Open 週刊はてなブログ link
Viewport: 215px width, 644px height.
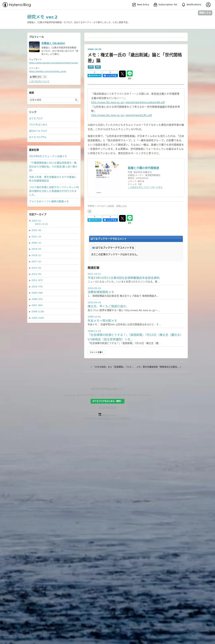pyautogui.click(x=38, y=131)
